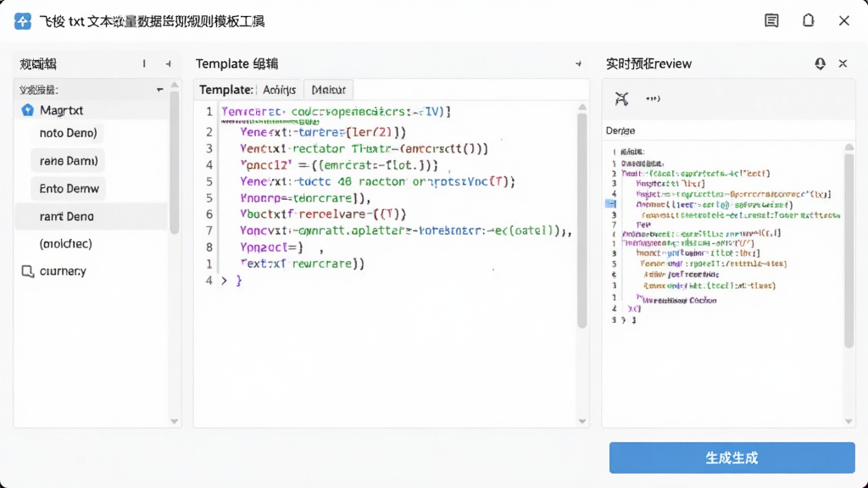Open the notes list icon in title bar
The width and height of the screenshot is (868, 488).
(771, 21)
